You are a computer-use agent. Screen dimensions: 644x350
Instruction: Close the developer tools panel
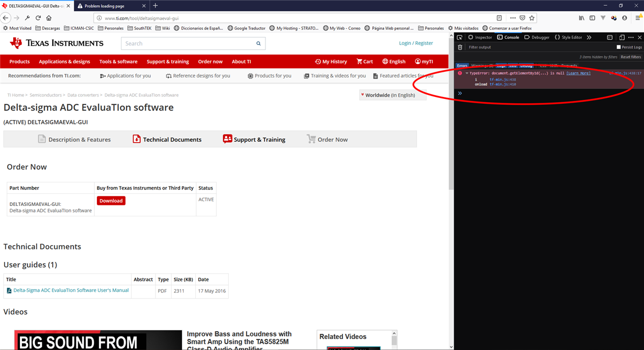click(x=639, y=37)
